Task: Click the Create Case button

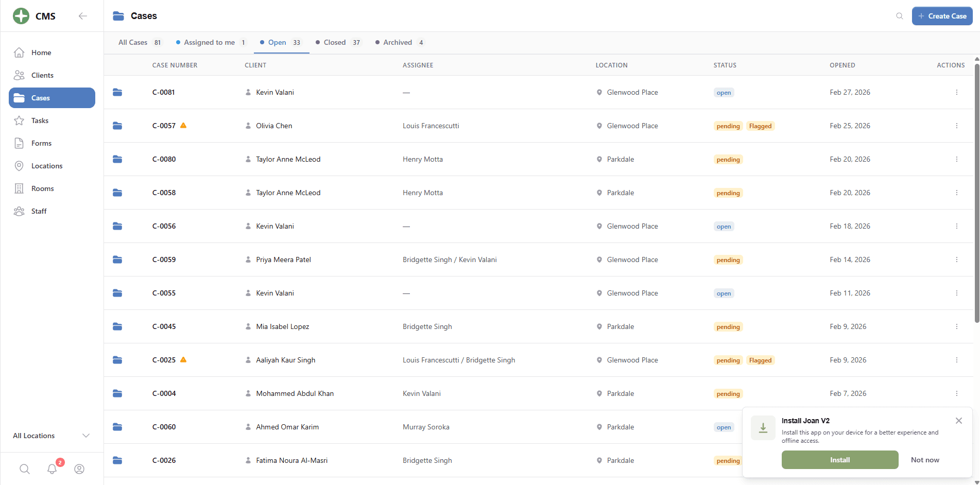Action: coord(942,16)
